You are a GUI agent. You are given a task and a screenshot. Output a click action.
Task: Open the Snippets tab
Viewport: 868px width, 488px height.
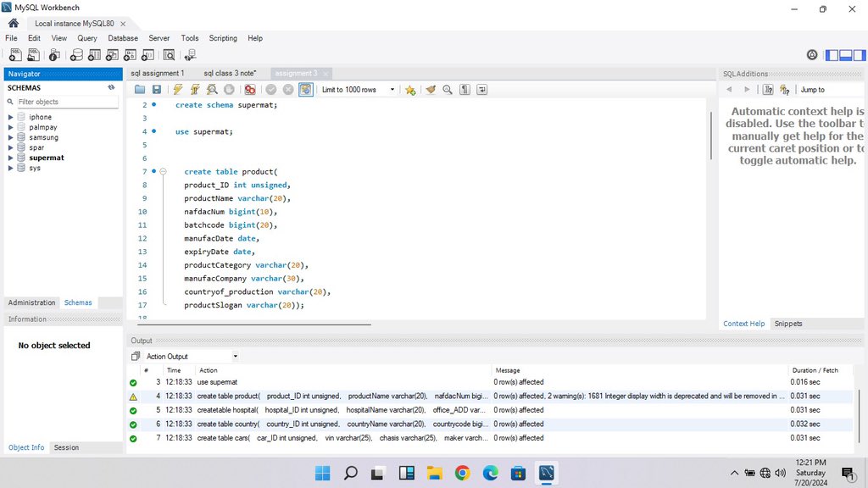coord(788,324)
